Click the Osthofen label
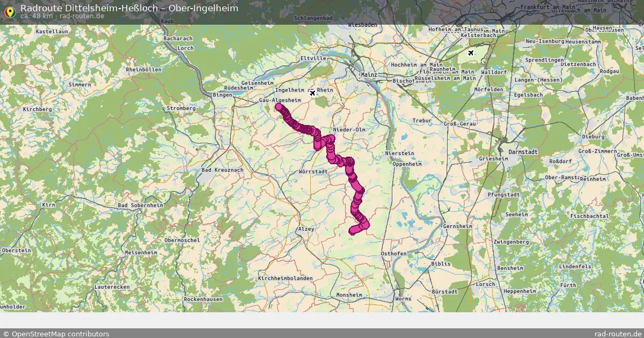Screen dimensions: 644x338 [x=393, y=253]
